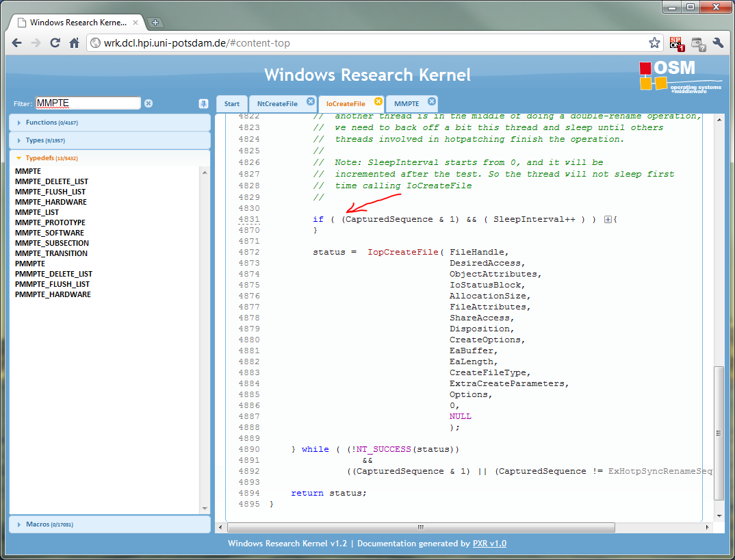735x560 pixels.
Task: Click the code pane vertical scrollbar thumb
Action: [x=719, y=433]
